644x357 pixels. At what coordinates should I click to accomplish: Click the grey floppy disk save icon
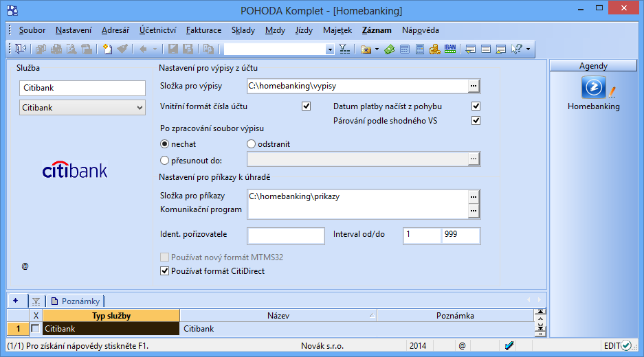173,49
